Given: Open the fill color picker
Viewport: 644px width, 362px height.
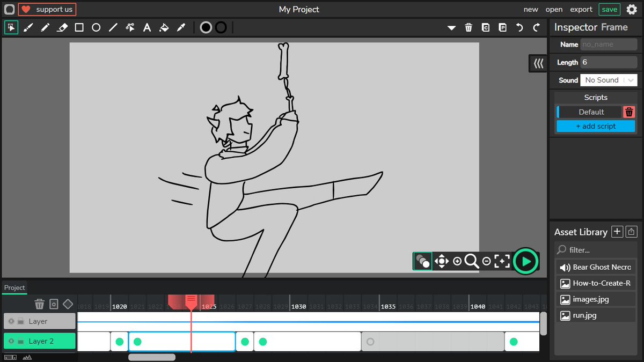Looking at the screenshot, I should point(206,27).
